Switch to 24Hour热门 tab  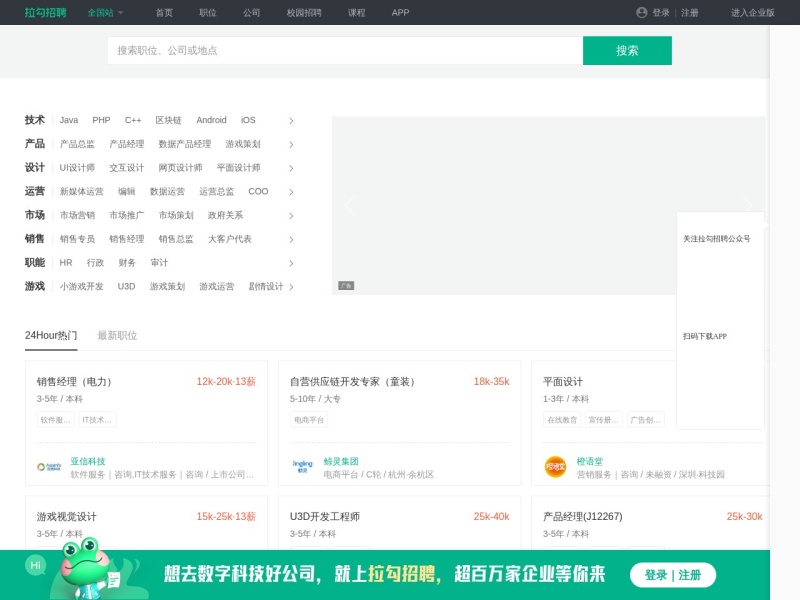(51, 335)
